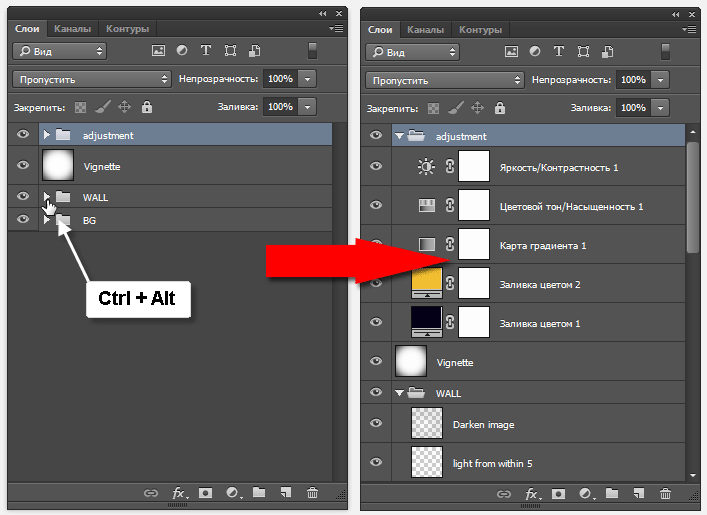The height and width of the screenshot is (515, 707).
Task: Click type layer filter icon in left panel
Action: click(206, 51)
